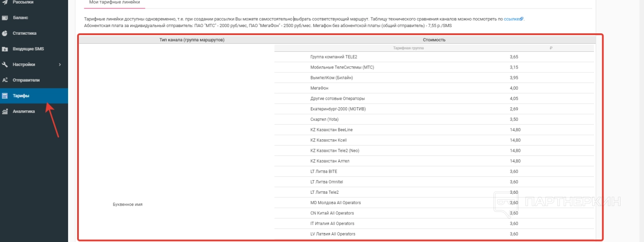Select row CN Китай All Operators

coord(434,213)
